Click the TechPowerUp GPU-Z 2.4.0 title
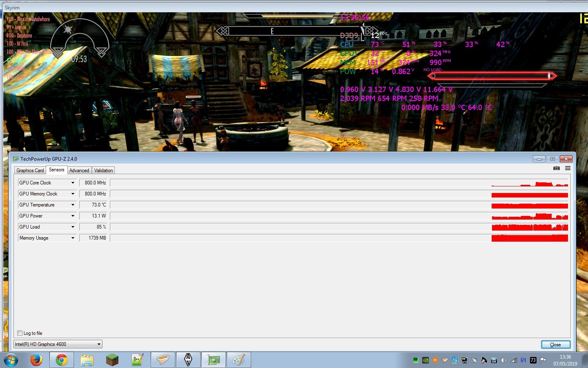Viewport: 588px width, 368px height. coord(49,159)
